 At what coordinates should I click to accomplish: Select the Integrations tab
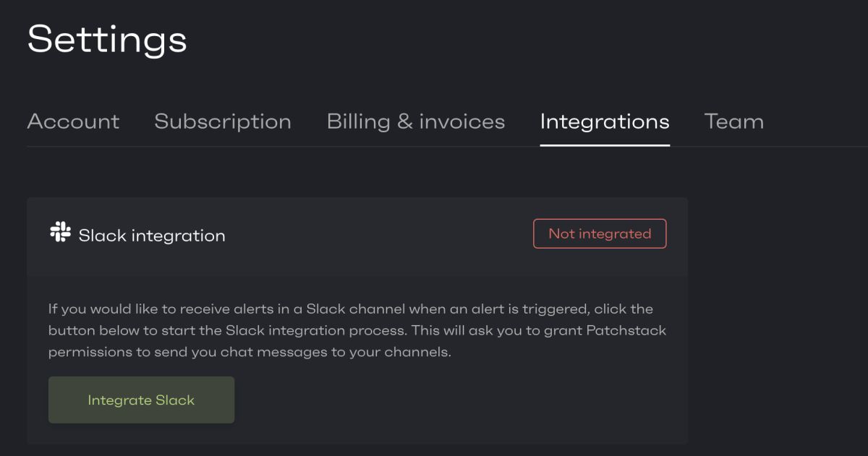605,121
